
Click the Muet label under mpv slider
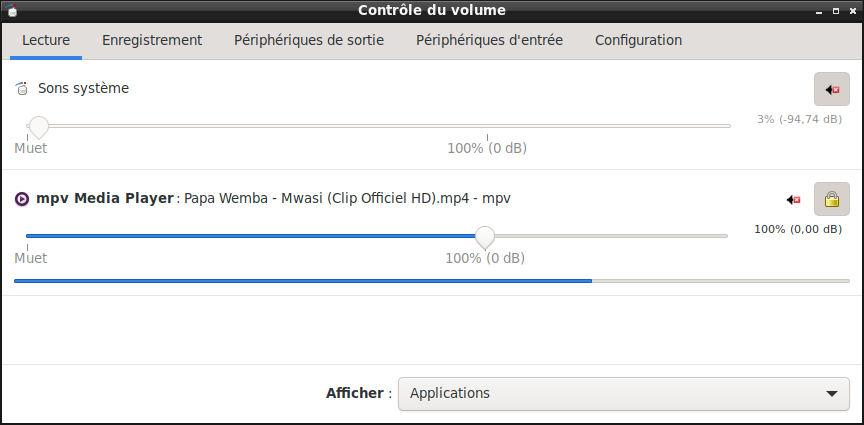tap(31, 258)
